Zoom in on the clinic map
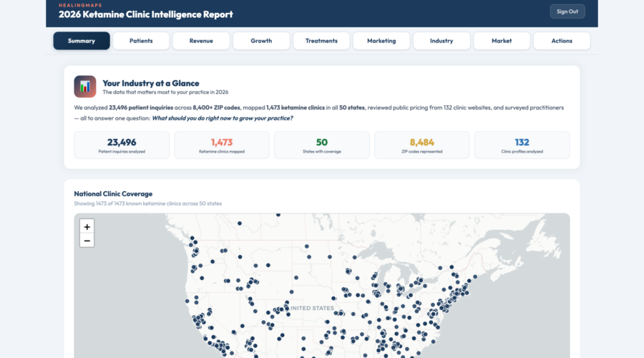This screenshot has width=644, height=358. tap(87, 226)
